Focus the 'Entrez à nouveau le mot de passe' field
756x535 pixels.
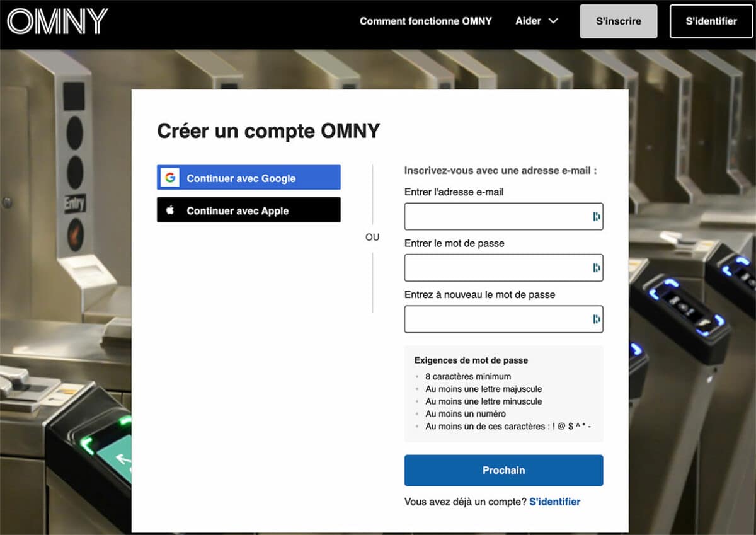pyautogui.click(x=504, y=319)
